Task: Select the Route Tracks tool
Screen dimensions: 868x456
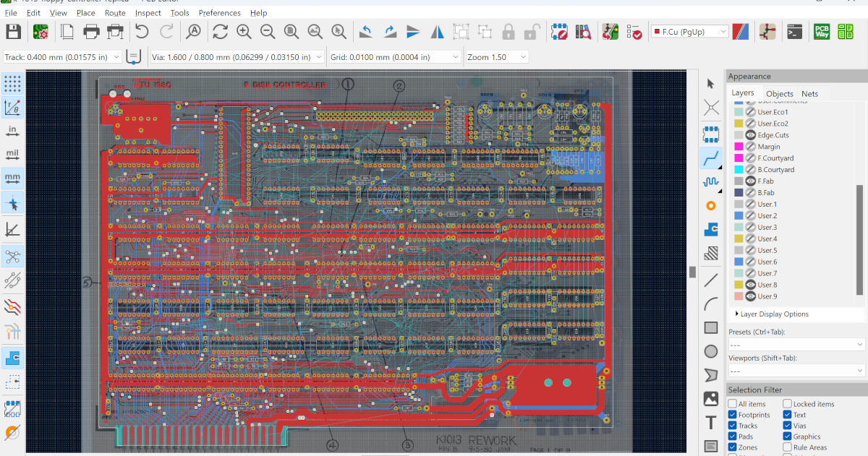Action: [711, 158]
